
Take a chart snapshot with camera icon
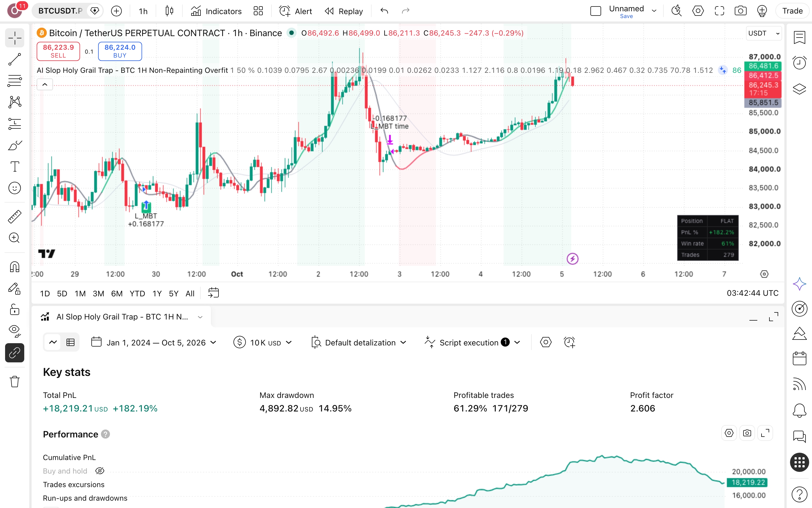click(741, 11)
